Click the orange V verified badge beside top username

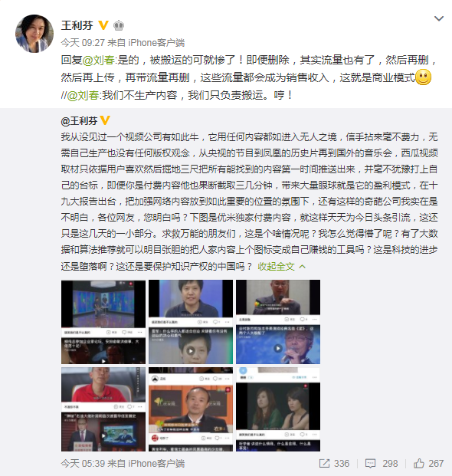103,25
